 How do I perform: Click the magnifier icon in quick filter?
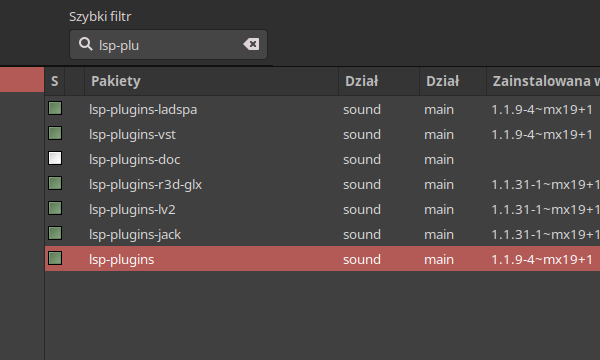(86, 44)
